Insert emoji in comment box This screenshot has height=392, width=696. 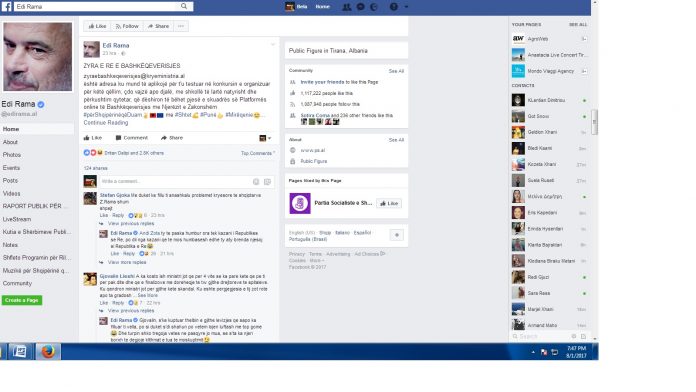256,182
